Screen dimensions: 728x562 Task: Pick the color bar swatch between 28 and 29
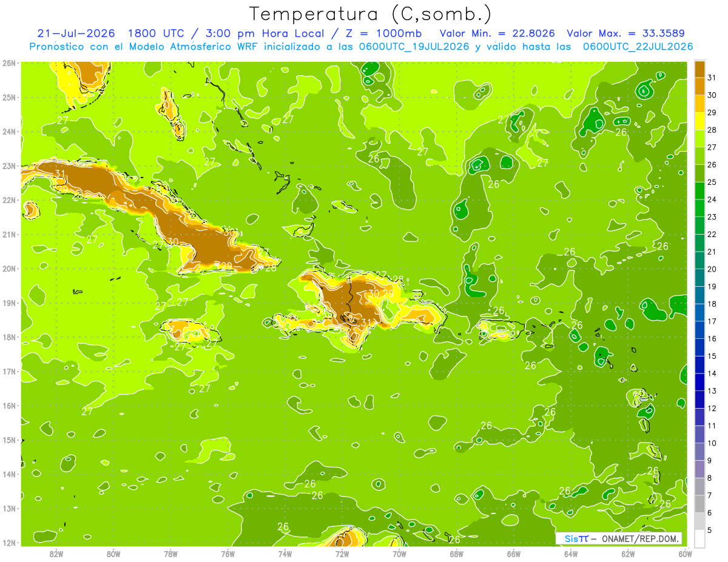[699, 121]
